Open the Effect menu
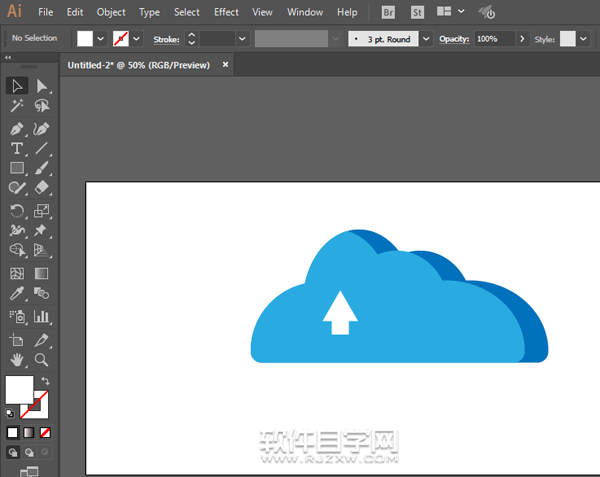 coord(226,13)
